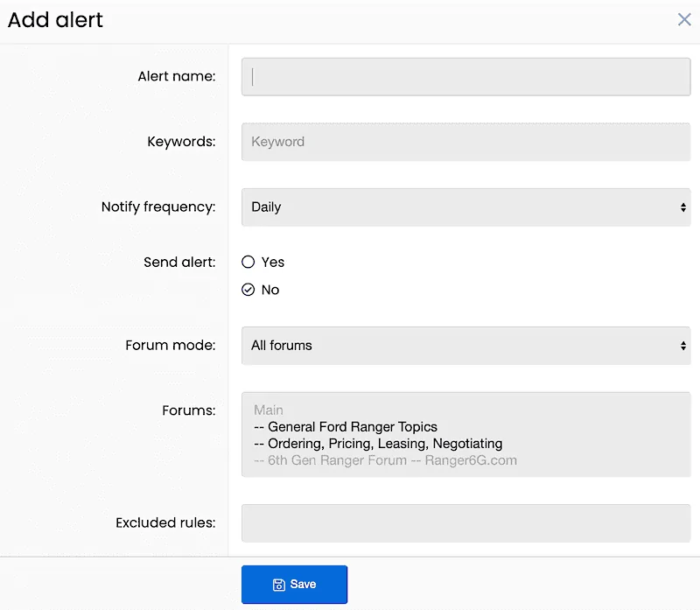The width and height of the screenshot is (700, 610).
Task: Click the Add alert heading
Action: (55, 20)
